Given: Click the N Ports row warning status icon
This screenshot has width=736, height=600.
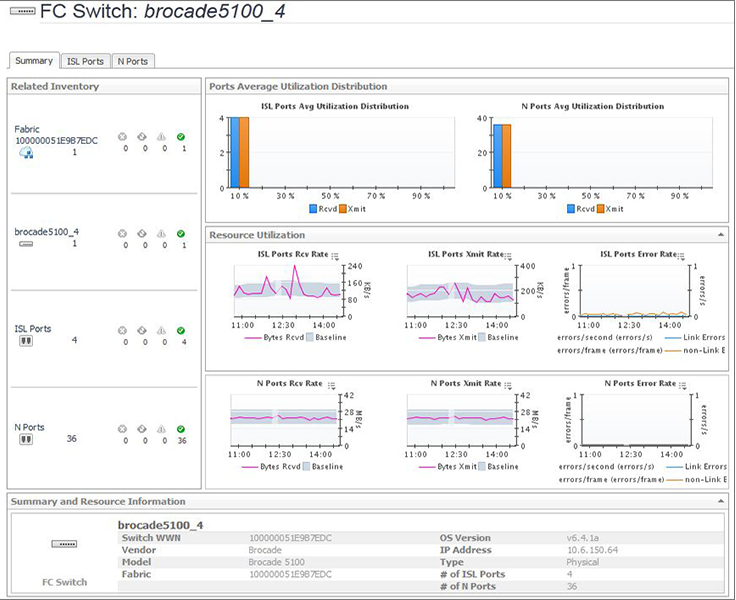Looking at the screenshot, I should pyautogui.click(x=161, y=429).
